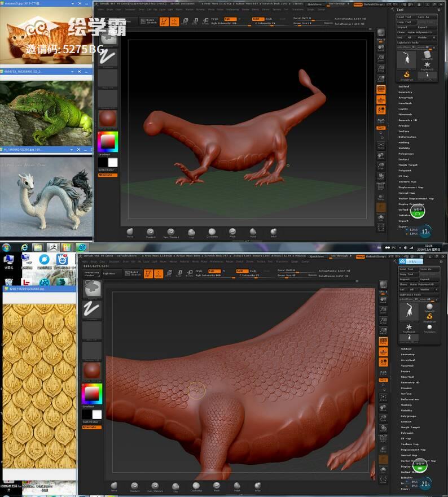Select PolySphere tool in lower Tool palette
This screenshot has height=497, width=448.
(x=429, y=328)
